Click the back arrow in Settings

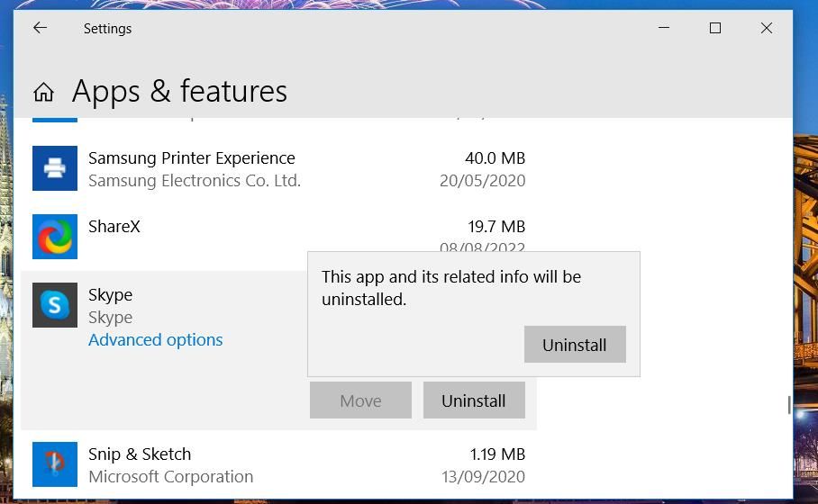pos(40,28)
